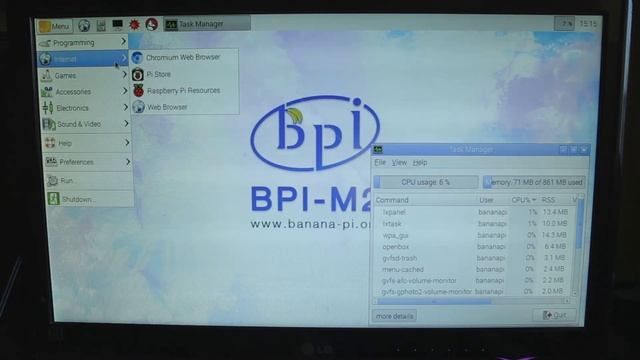Open Pi Store from Internet submenu
The height and width of the screenshot is (360, 640).
(184, 74)
